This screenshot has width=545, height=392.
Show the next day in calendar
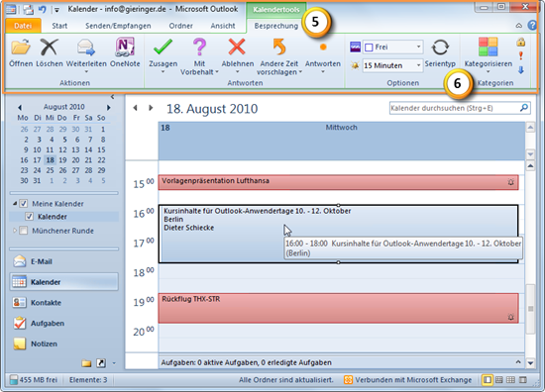151,108
